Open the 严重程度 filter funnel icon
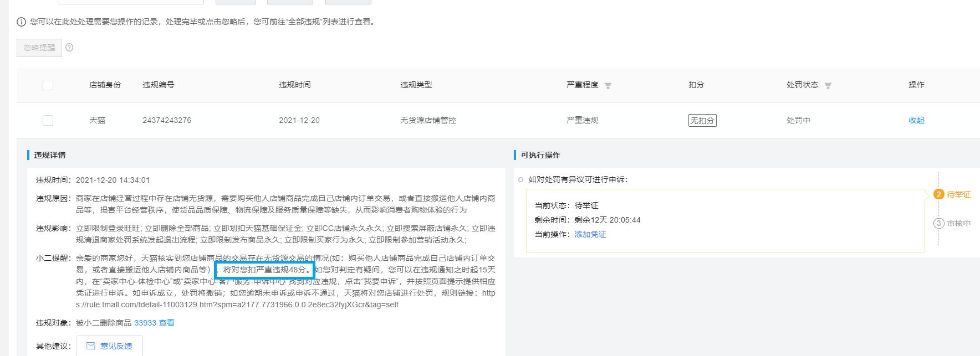980x356 pixels. point(608,85)
